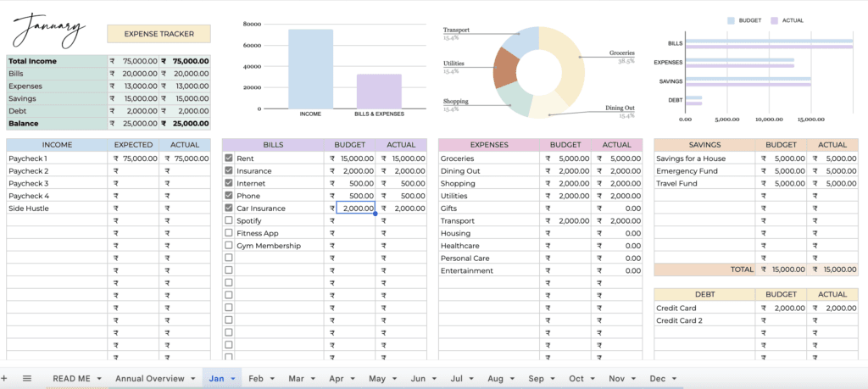This screenshot has width=868, height=389.
Task: Click the Actual legend swatch in chart
Action: click(x=776, y=20)
